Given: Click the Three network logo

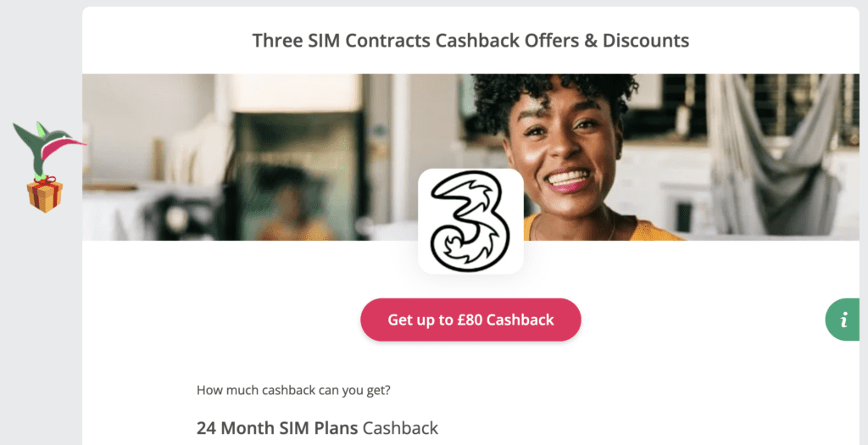Looking at the screenshot, I should pyautogui.click(x=470, y=221).
